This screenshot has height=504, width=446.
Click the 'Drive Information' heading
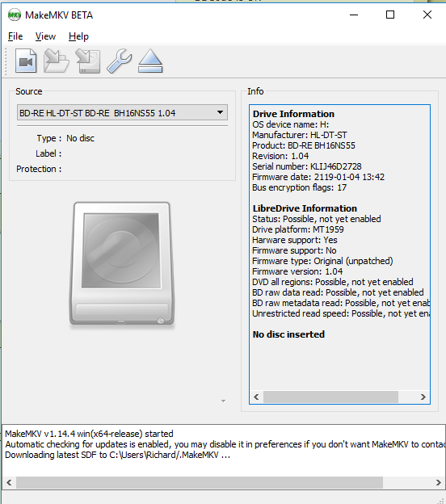(x=293, y=114)
